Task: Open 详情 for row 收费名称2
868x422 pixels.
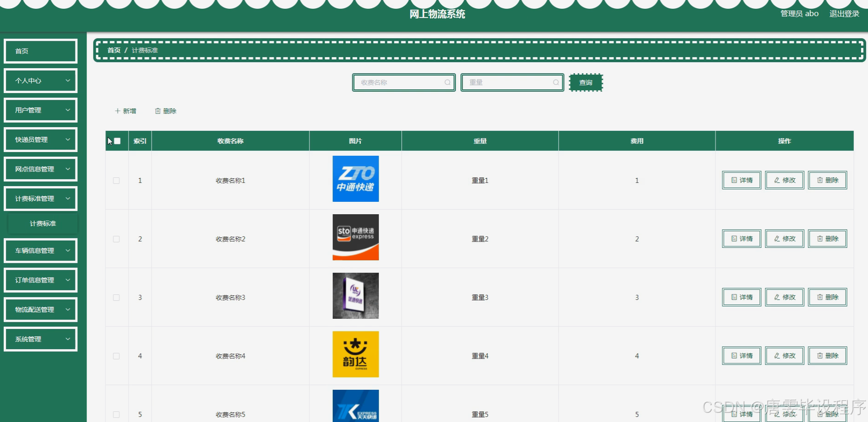Action: 742,239
